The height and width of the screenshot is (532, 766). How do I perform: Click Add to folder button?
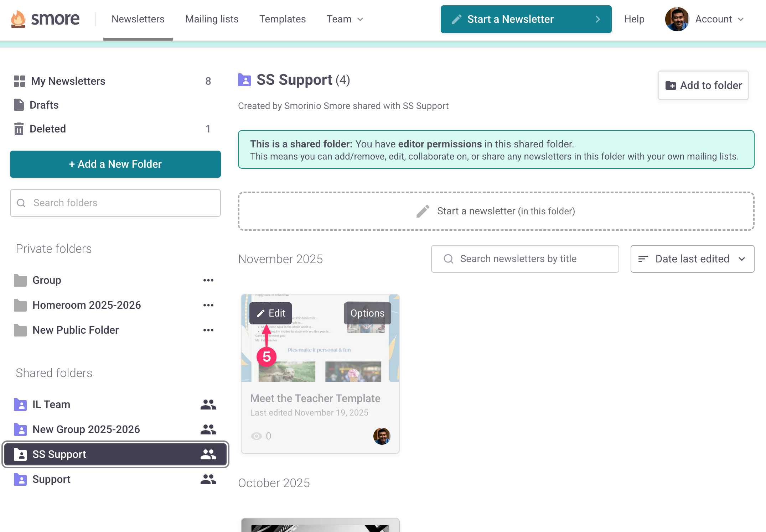[x=703, y=85]
